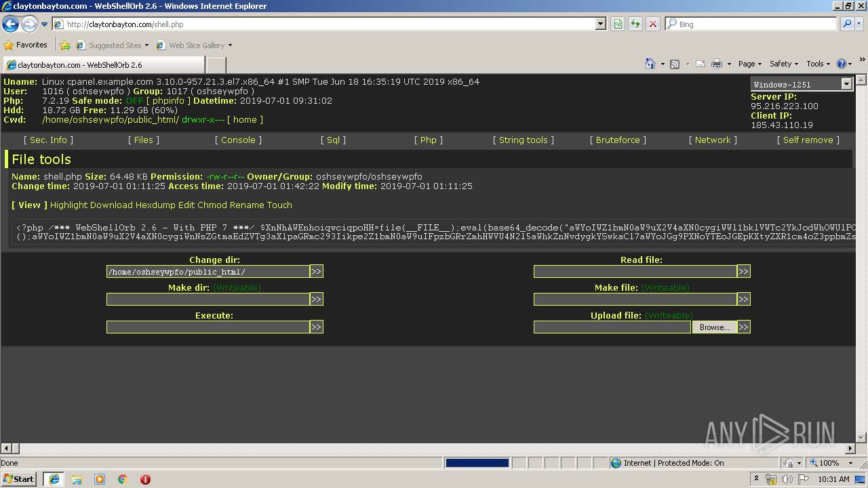Open the Windows-1251 charset dropdown

click(x=801, y=84)
